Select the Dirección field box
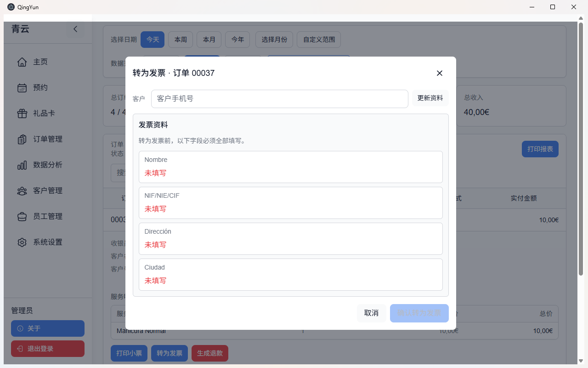Viewport: 588px width, 368px height. coord(291,239)
